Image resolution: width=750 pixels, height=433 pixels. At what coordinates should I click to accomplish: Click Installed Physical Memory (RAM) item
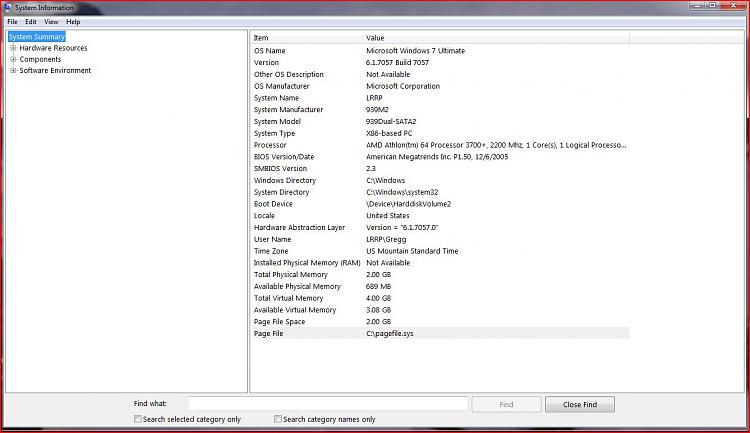307,263
